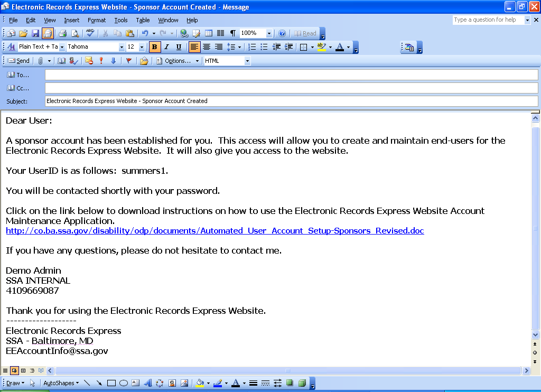
Task: Run Spelling and Grammar check icon
Action: coord(90,33)
